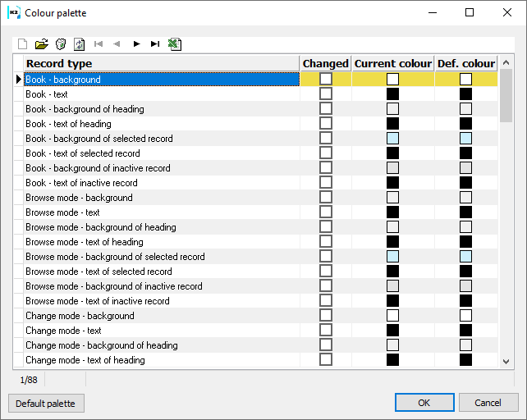Viewport: 527px width, 420px height.
Task: Click current colour swatch for Change mode - background
Action: coord(392,316)
